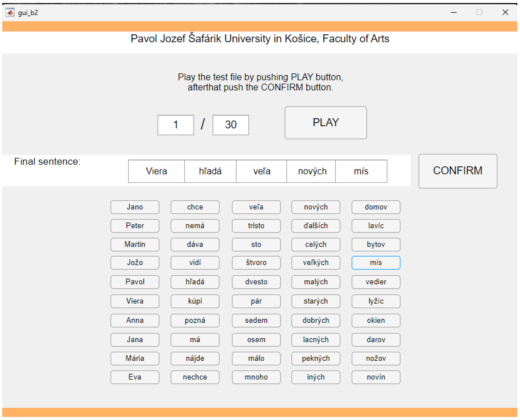Click the 'Viera' cell in the final sentence
This screenshot has width=520, height=420.
156,171
